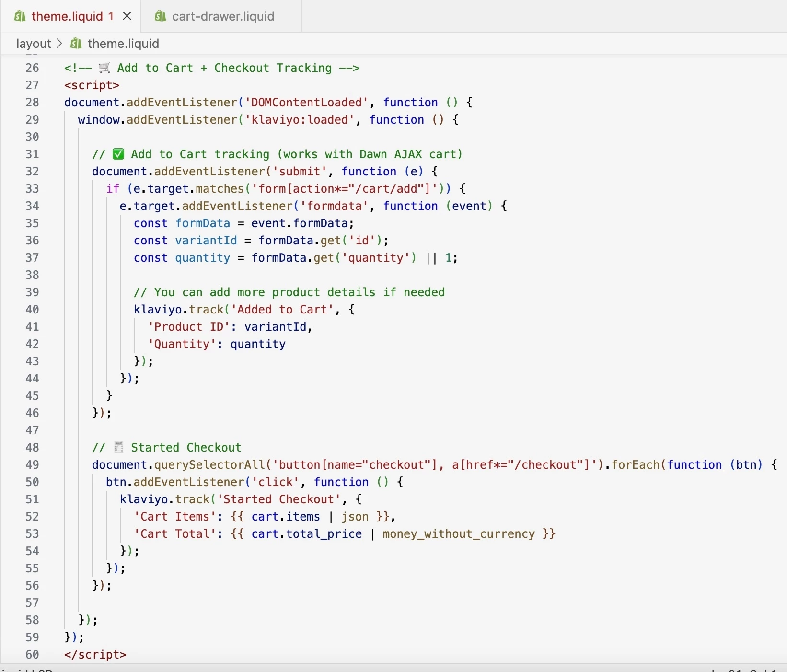Viewport: 787px width, 672px height.
Task: Click the 'DOMContentLoaded' string
Action: [307, 103]
